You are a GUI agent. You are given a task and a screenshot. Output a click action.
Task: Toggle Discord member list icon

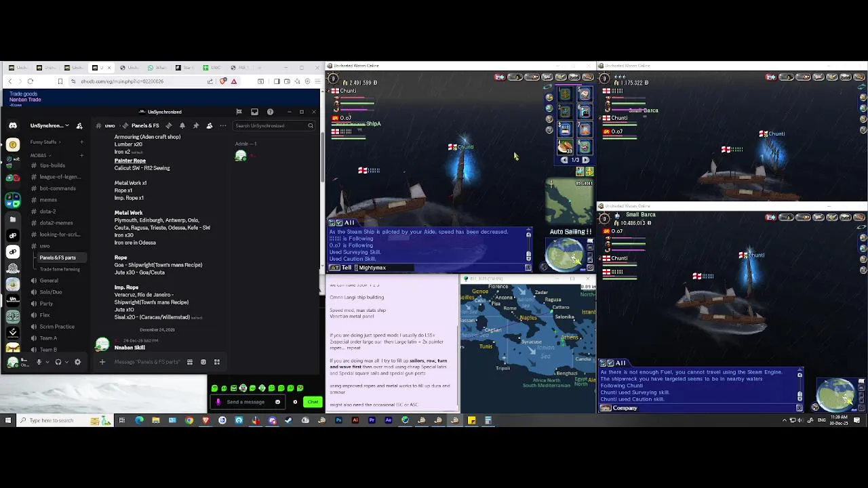pos(209,125)
